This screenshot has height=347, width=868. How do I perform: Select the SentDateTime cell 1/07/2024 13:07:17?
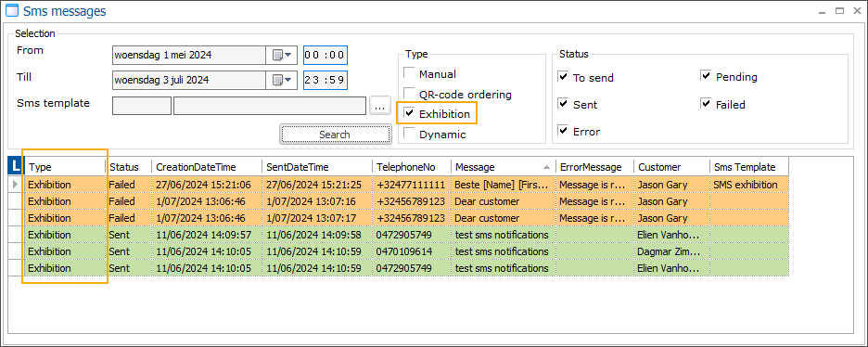[317, 218]
